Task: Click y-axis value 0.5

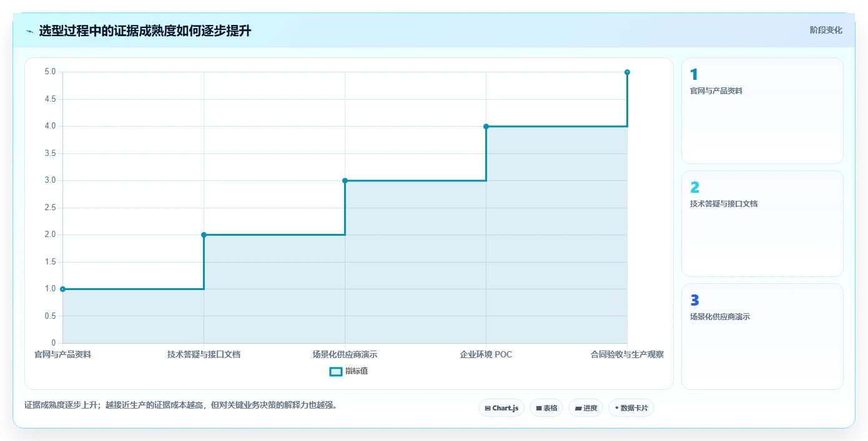Action: click(x=50, y=316)
